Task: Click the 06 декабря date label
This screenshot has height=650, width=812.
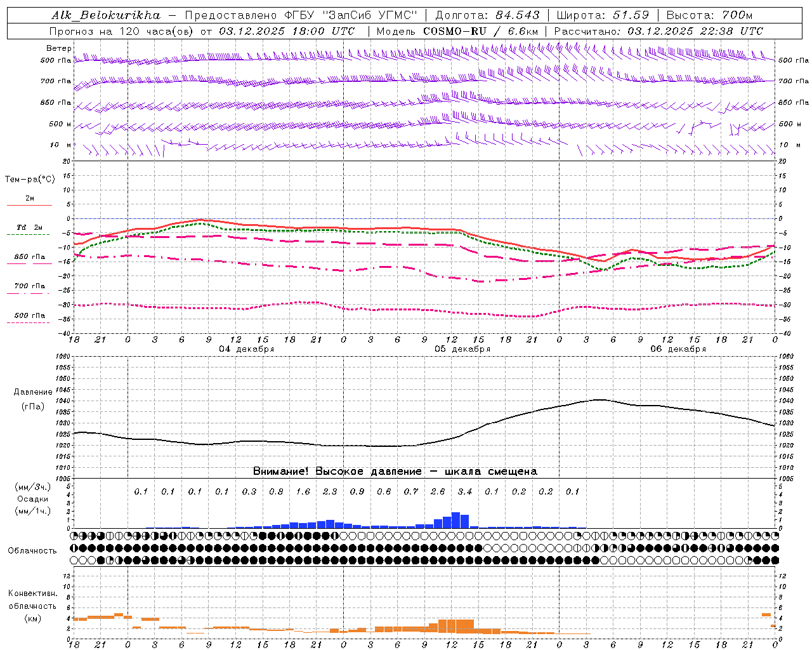Action: 678,349
